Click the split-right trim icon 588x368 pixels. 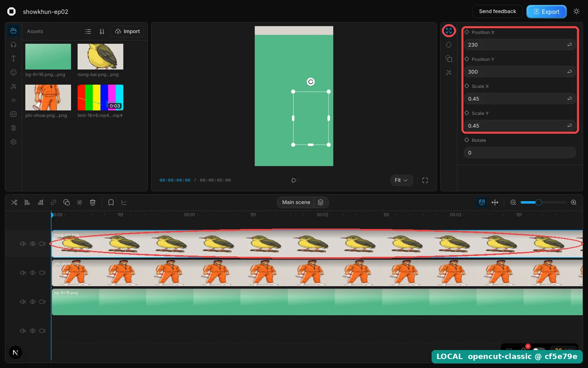pos(40,202)
